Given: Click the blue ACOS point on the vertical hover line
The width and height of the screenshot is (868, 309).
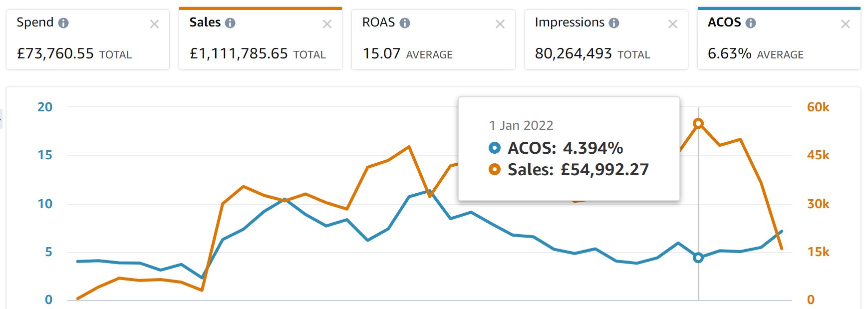Looking at the screenshot, I should 698,258.
